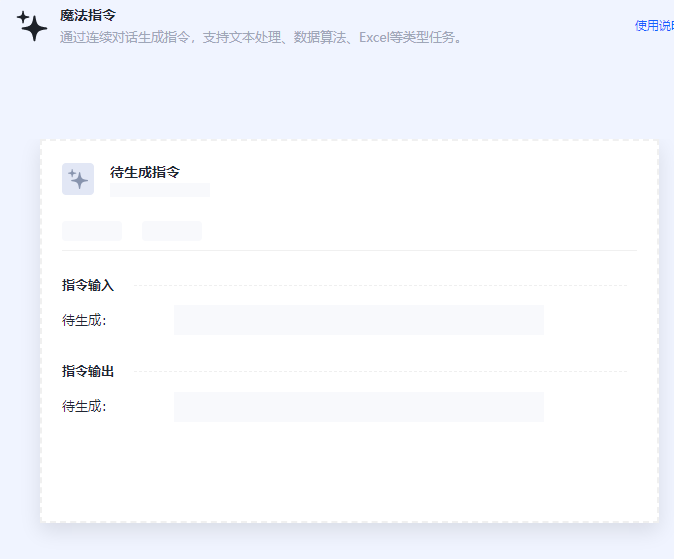The width and height of the screenshot is (674, 559).
Task: Click the separator line below the placeholder tags
Action: (x=349, y=250)
